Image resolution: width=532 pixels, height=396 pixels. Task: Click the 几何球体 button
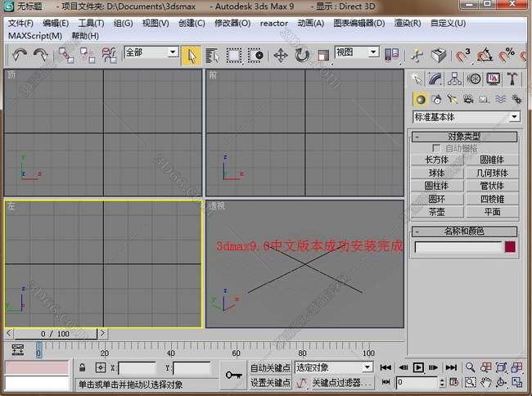(492, 173)
